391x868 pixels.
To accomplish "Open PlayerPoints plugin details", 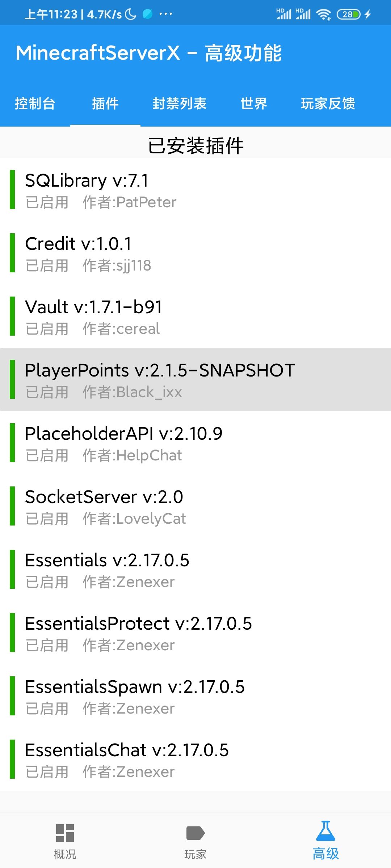I will click(x=195, y=380).
